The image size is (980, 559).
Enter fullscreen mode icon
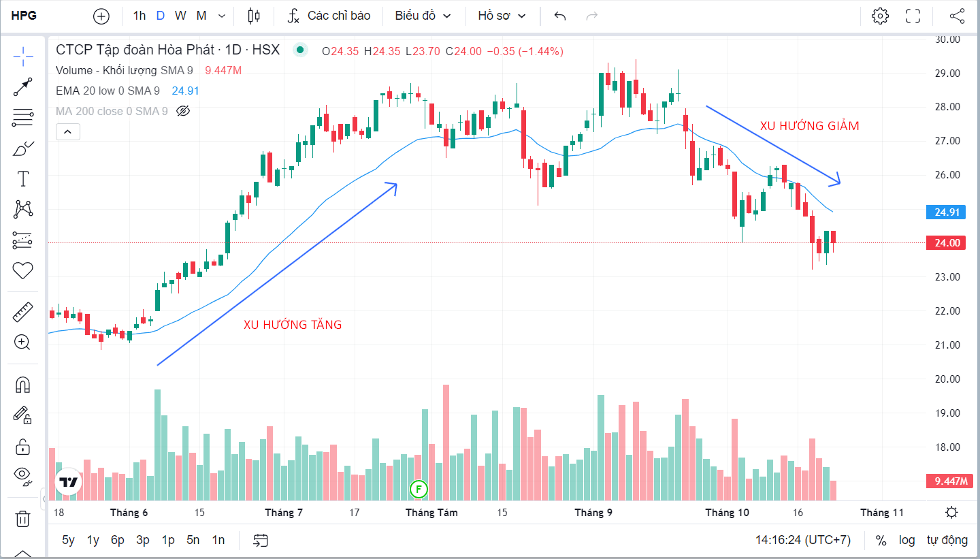pyautogui.click(x=913, y=16)
